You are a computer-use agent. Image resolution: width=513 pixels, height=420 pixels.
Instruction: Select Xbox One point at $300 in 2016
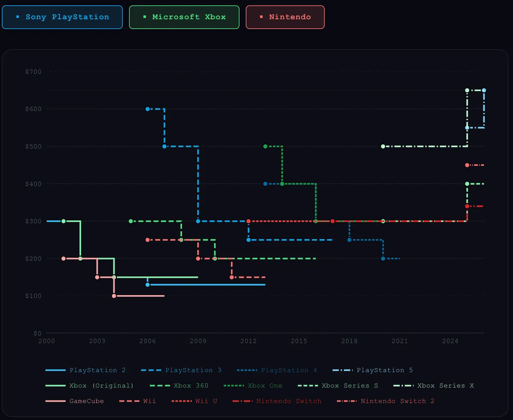[x=315, y=221]
